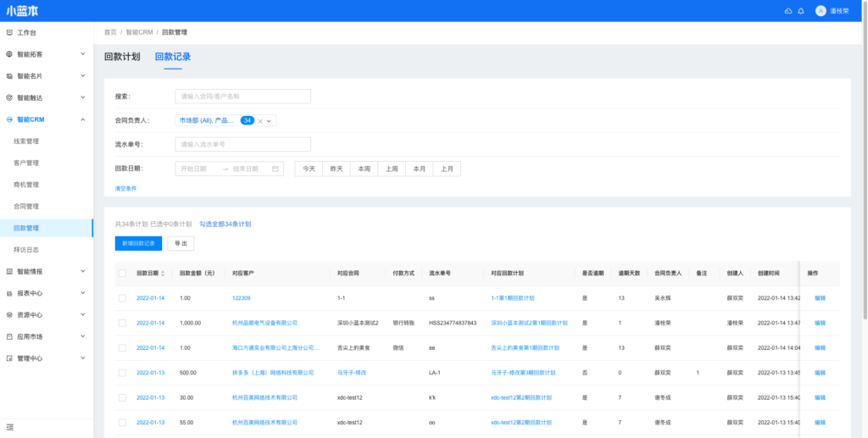Expand the 智能拓客 sidebar menu
Image resolution: width=868 pixels, height=438 pixels.
pos(82,54)
